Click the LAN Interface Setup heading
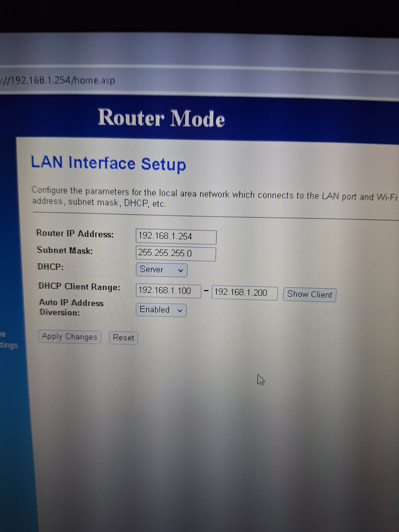 click(108, 163)
